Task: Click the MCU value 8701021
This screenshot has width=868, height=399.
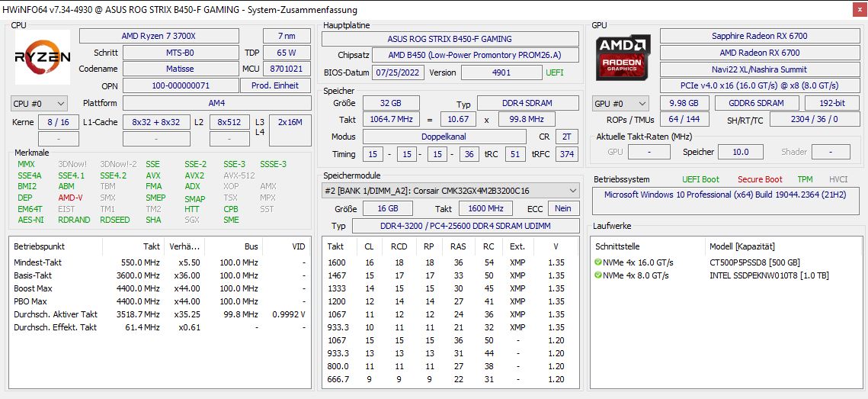Action: click(x=287, y=69)
